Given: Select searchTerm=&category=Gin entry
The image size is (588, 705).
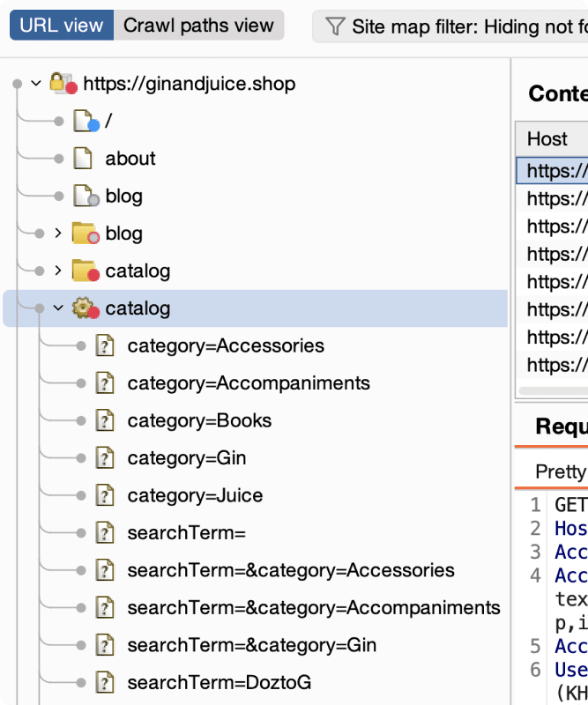Looking at the screenshot, I should 251,645.
